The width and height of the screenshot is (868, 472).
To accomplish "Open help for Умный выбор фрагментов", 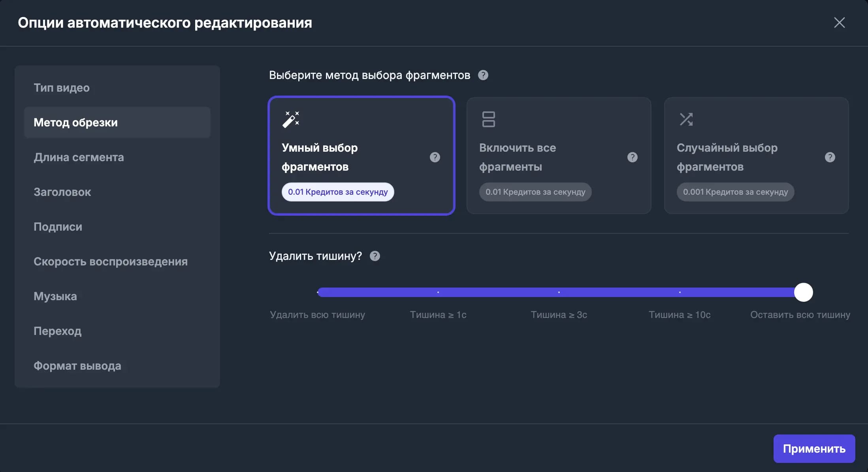I will pos(435,157).
